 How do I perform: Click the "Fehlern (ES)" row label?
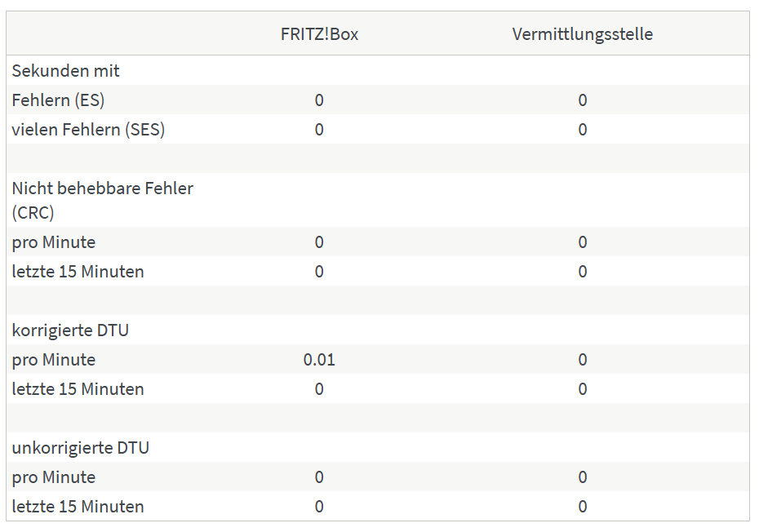pyautogui.click(x=58, y=100)
